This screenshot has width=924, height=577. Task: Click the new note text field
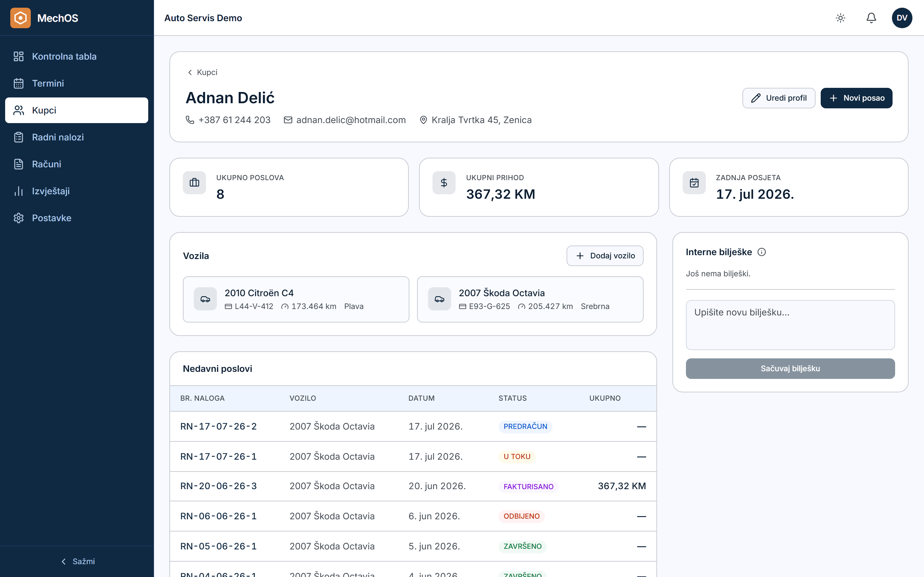click(790, 325)
